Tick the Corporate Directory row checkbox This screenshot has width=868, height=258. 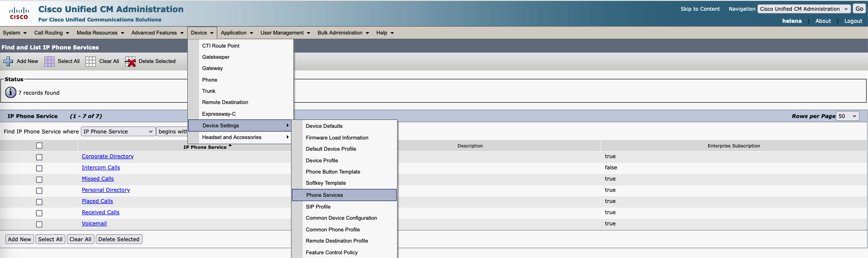click(x=39, y=157)
